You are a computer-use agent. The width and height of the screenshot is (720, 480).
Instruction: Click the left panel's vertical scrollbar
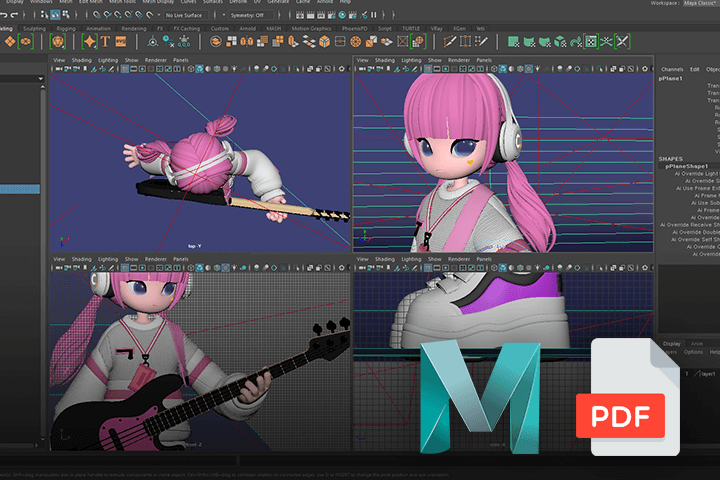pos(43,263)
